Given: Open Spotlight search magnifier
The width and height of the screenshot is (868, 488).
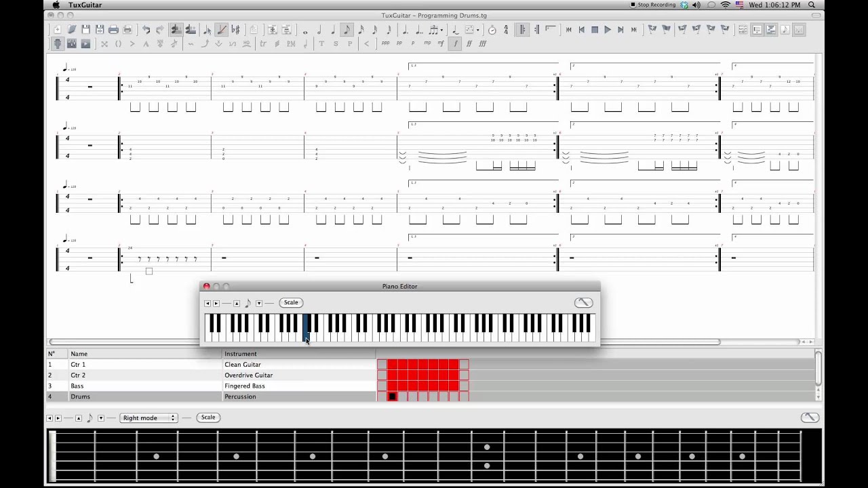Looking at the screenshot, I should point(812,5).
